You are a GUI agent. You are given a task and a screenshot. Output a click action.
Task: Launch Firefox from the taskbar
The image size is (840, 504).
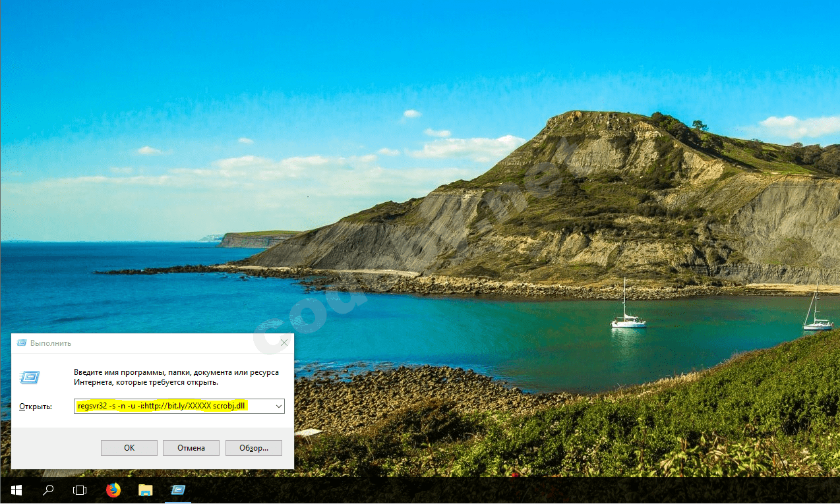[x=113, y=490]
